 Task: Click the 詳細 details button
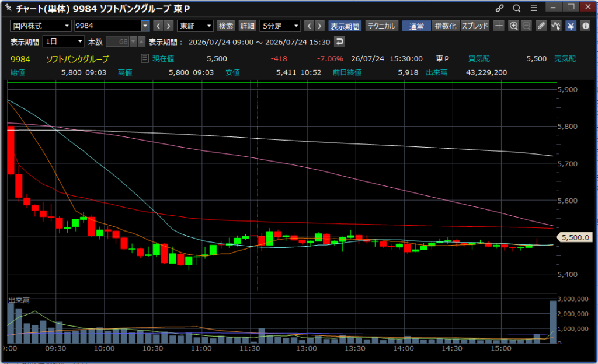pos(247,26)
